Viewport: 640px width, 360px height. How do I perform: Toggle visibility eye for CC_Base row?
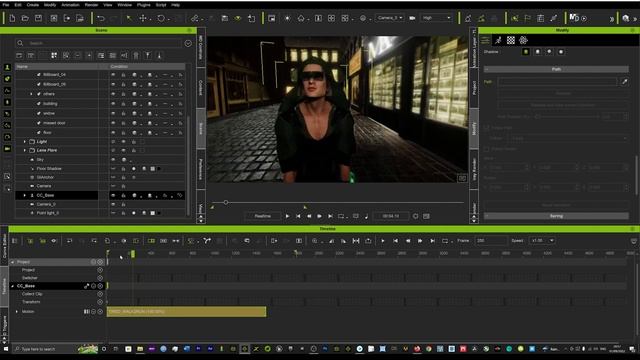point(113,196)
